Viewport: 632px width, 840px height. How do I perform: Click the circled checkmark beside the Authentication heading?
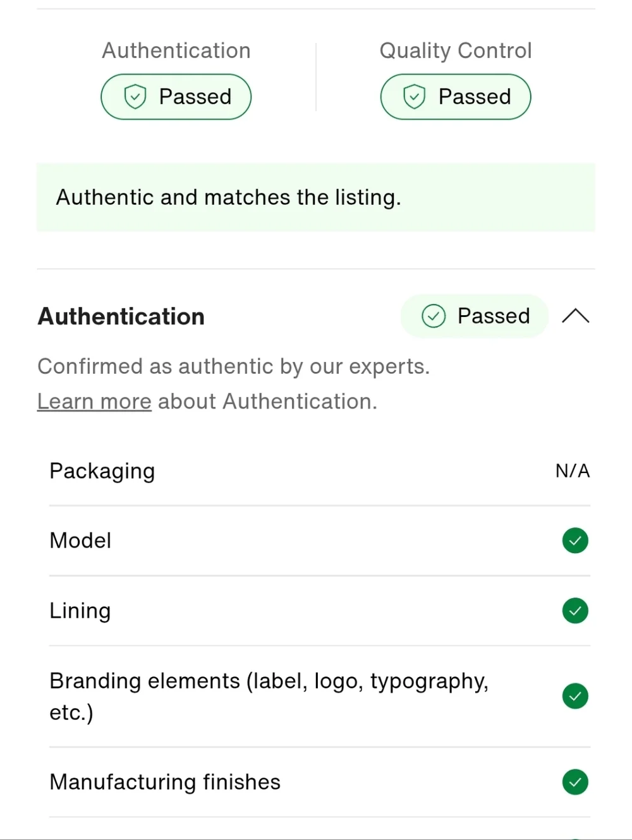click(434, 316)
